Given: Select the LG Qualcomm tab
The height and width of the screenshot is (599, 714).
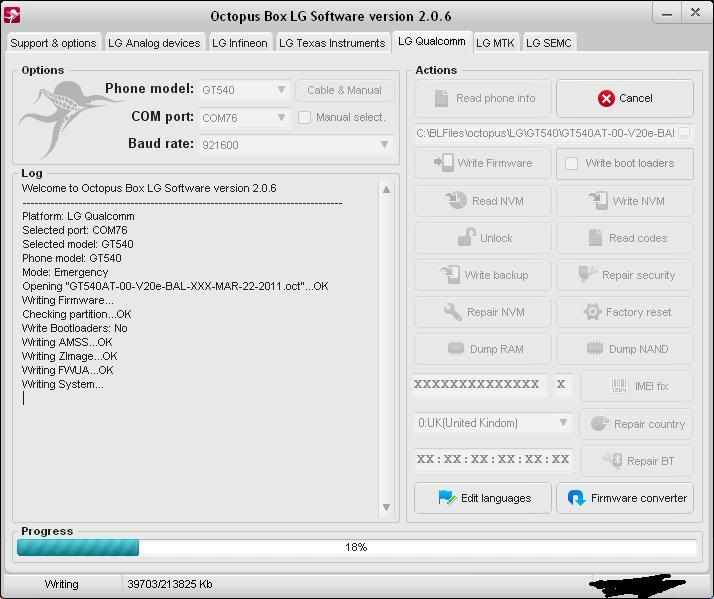Looking at the screenshot, I should [x=432, y=41].
